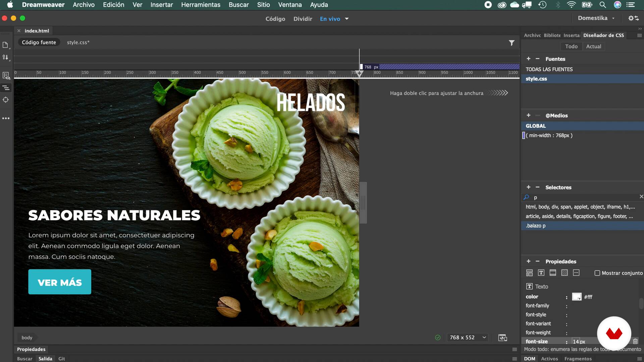Open the three-dots more tools menu
The image size is (644, 362).
click(x=6, y=118)
